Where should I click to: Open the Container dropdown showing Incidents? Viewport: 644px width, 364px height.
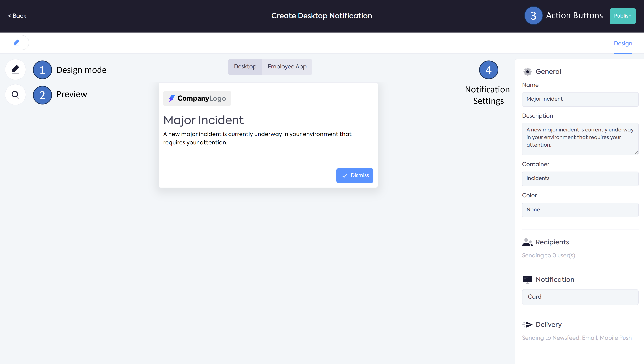(x=580, y=178)
